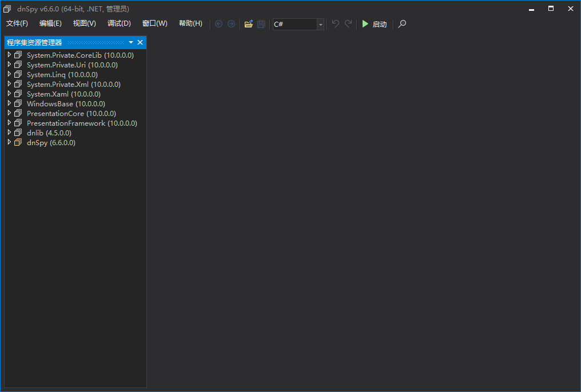Viewport: 581px width, 392px height.
Task: Click the System.Private.Uri assembly icon
Action: pos(18,65)
